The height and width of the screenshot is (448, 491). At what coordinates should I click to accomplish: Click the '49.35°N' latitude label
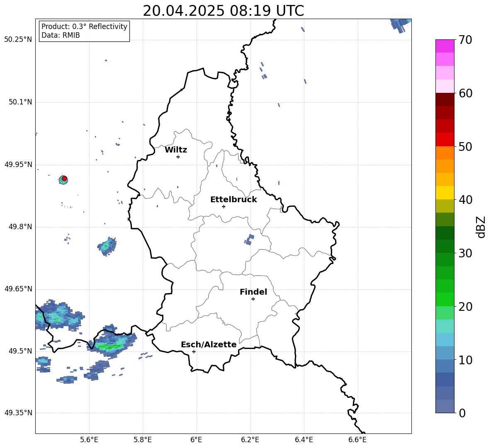click(18, 413)
